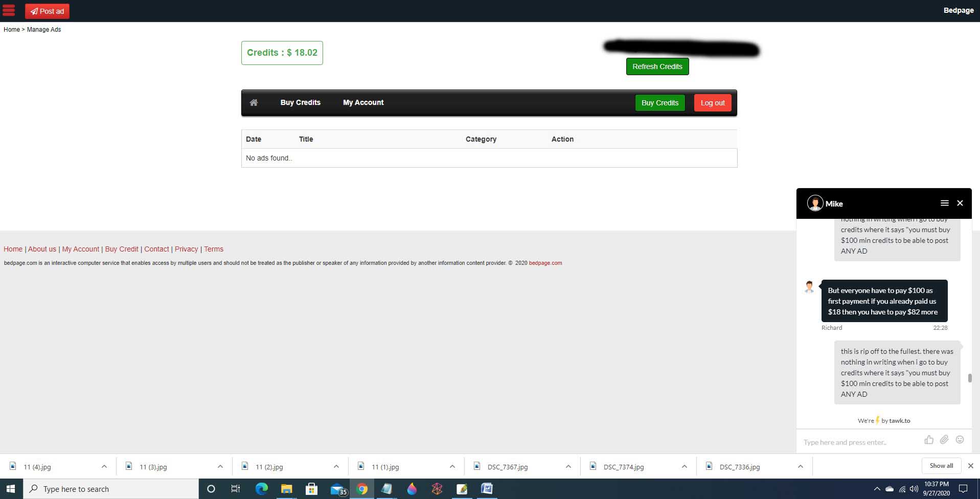Image resolution: width=980 pixels, height=499 pixels.
Task: Click the Post ad button
Action: pyautogui.click(x=47, y=11)
